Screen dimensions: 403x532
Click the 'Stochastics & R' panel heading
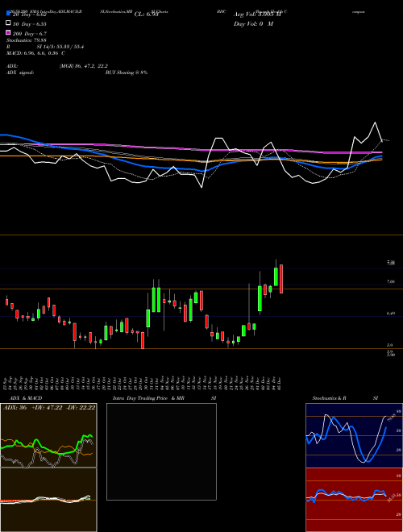coord(330,398)
